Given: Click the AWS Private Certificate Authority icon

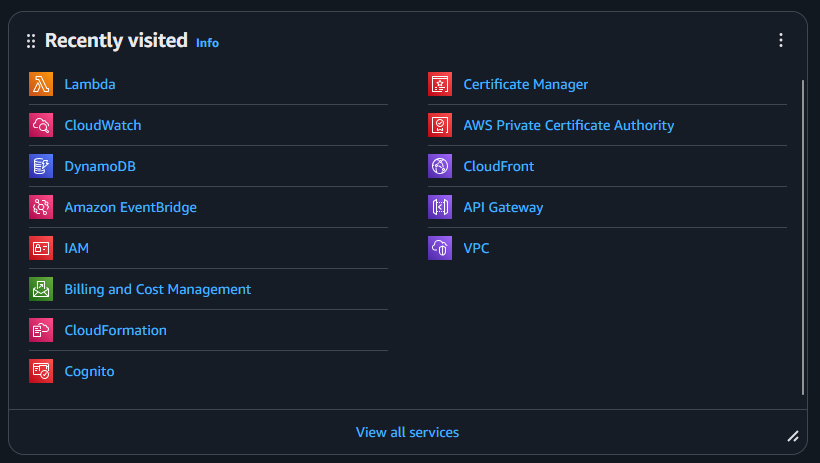Looking at the screenshot, I should pos(440,125).
